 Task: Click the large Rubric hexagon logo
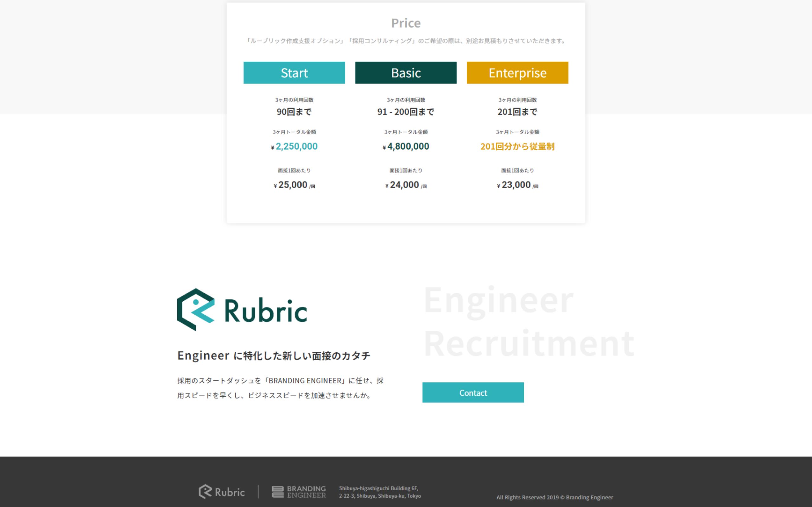pyautogui.click(x=196, y=310)
